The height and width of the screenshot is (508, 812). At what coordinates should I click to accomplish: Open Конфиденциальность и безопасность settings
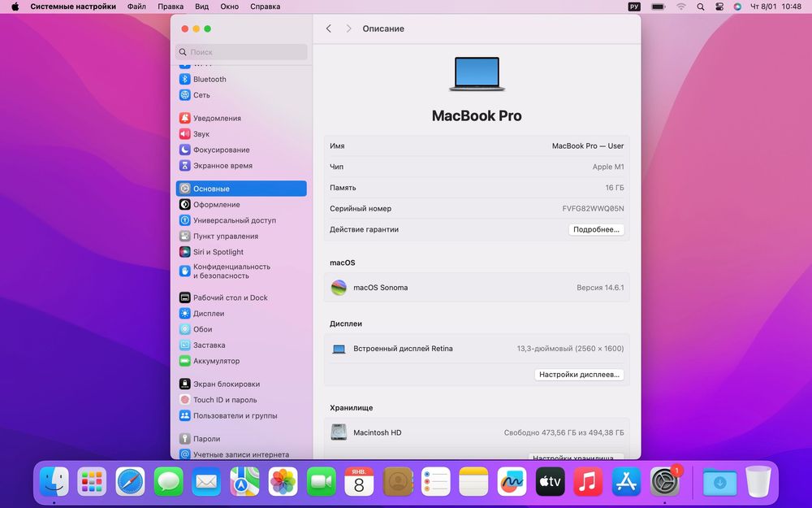pyautogui.click(x=241, y=271)
